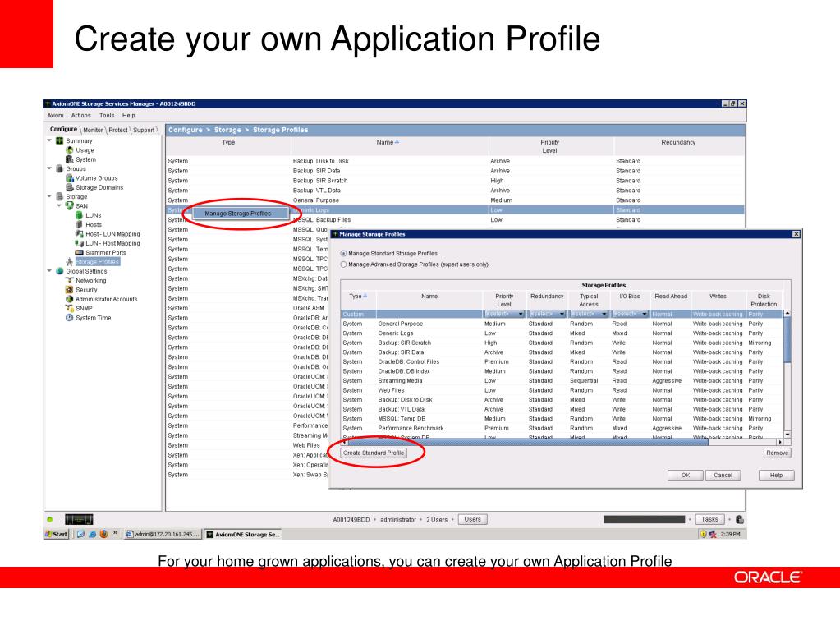The height and width of the screenshot is (630, 840).
Task: Collapse the Groups tree node
Action: pos(49,168)
